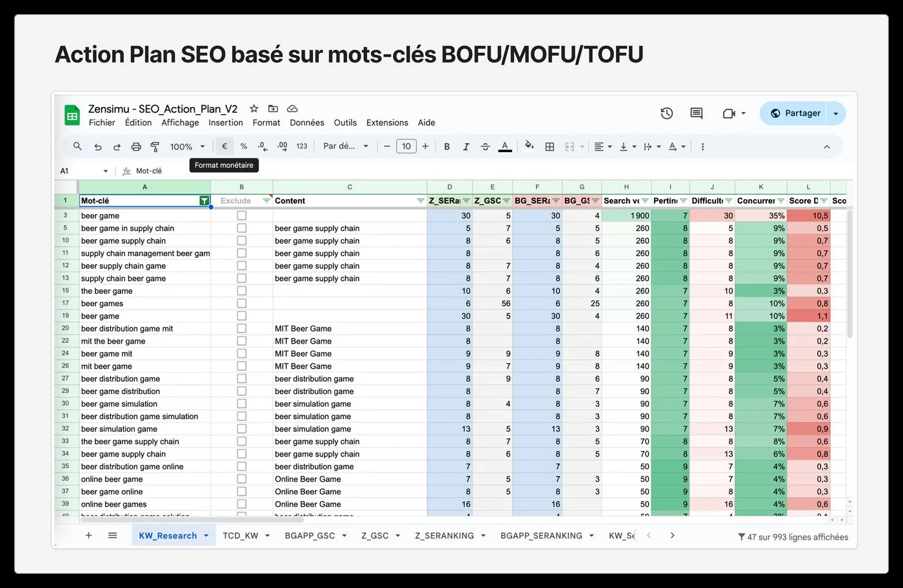
Task: Open the all sheets list icon
Action: pos(112,535)
